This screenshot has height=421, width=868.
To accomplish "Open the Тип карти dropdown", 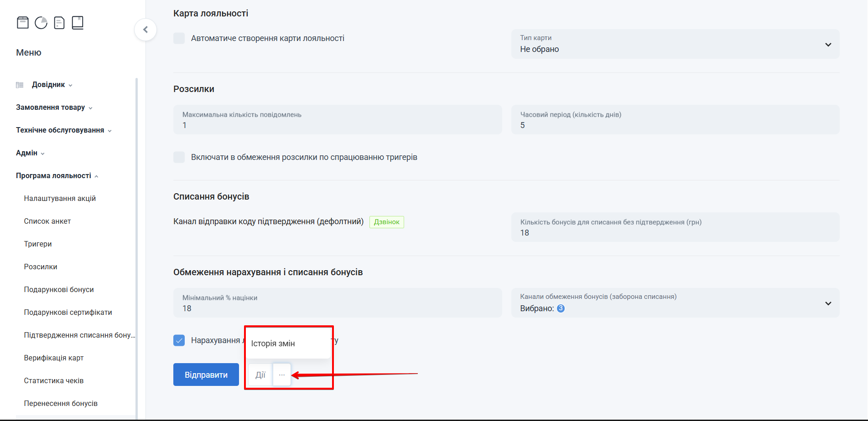I will coord(675,44).
